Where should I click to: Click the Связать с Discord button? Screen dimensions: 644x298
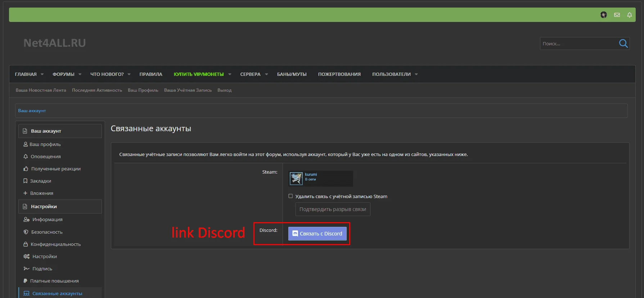click(x=317, y=234)
